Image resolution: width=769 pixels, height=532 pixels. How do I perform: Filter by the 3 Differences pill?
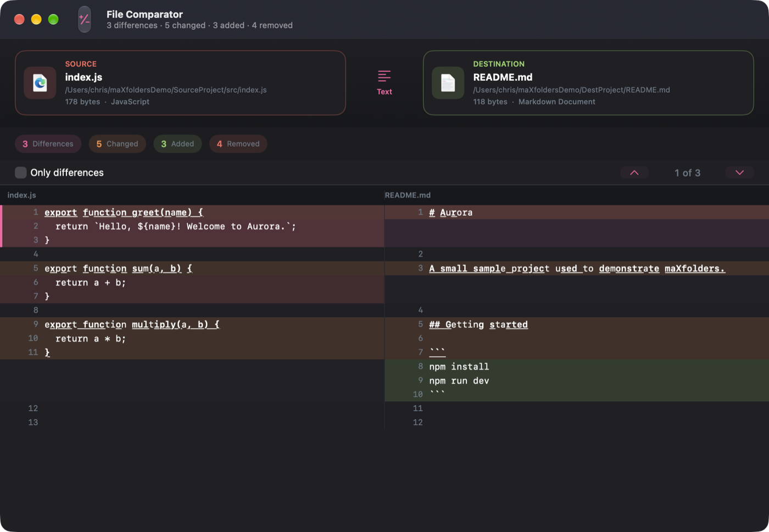coord(48,144)
